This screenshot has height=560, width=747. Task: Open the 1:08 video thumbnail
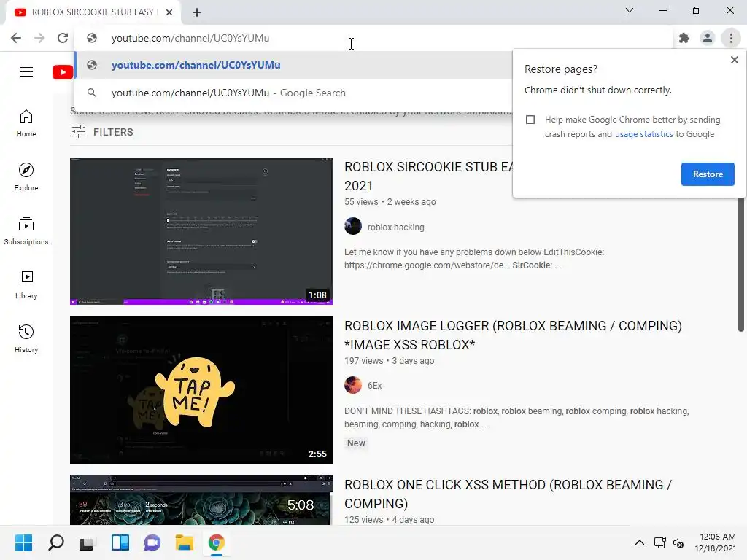tap(201, 231)
